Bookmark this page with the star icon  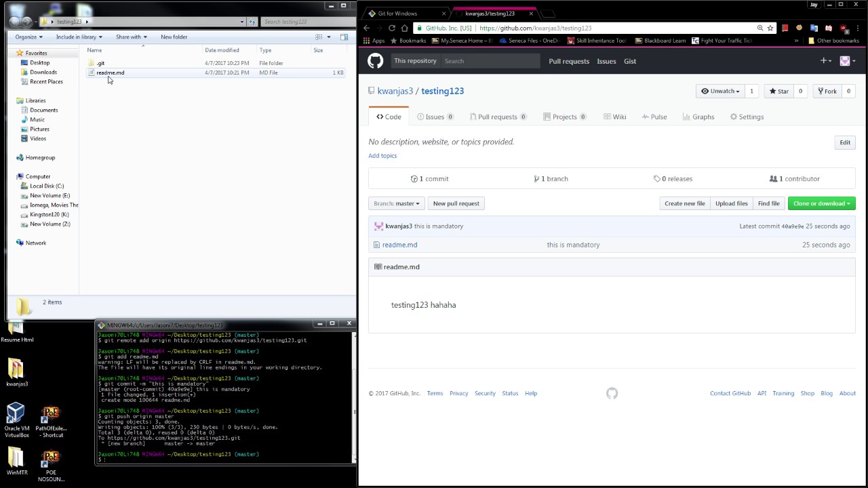pyautogui.click(x=770, y=28)
